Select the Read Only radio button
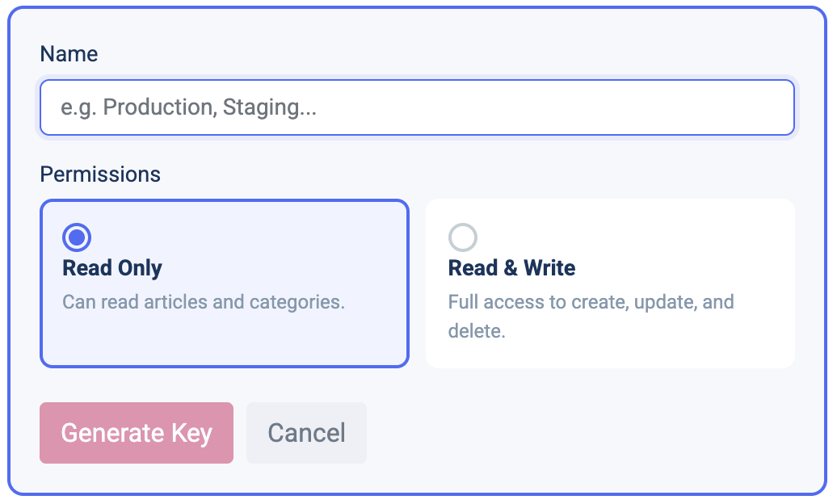 click(x=77, y=237)
